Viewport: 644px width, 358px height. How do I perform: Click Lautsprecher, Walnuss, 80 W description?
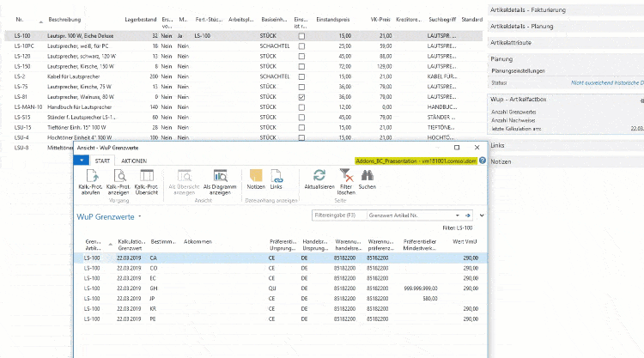[81, 97]
